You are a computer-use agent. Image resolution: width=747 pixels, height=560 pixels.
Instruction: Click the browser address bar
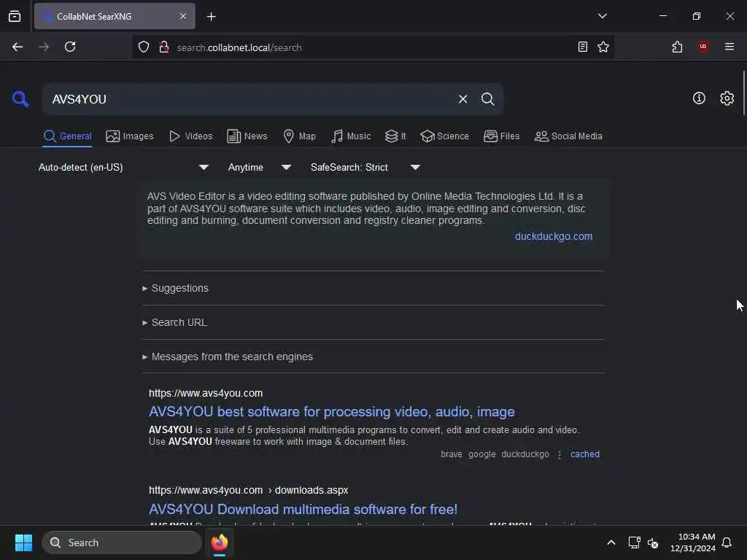371,47
